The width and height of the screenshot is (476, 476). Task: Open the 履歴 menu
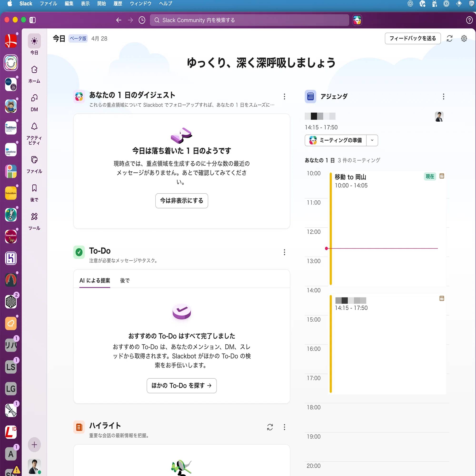coord(118,3)
